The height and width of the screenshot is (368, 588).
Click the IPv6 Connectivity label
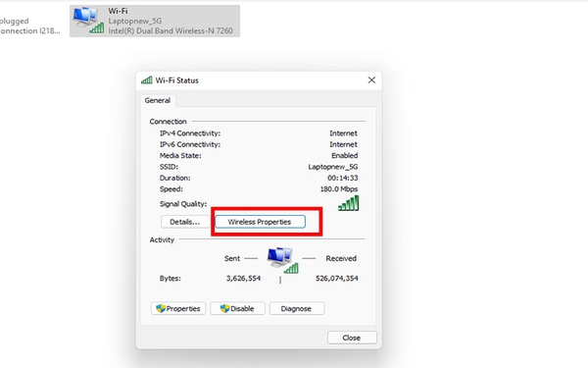pyautogui.click(x=190, y=144)
